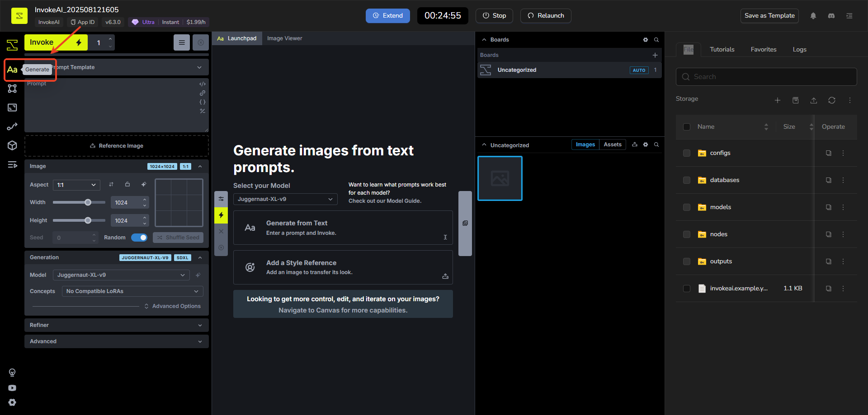Click the queue list icon beside Invoke
This screenshot has width=868, height=415.
182,42
